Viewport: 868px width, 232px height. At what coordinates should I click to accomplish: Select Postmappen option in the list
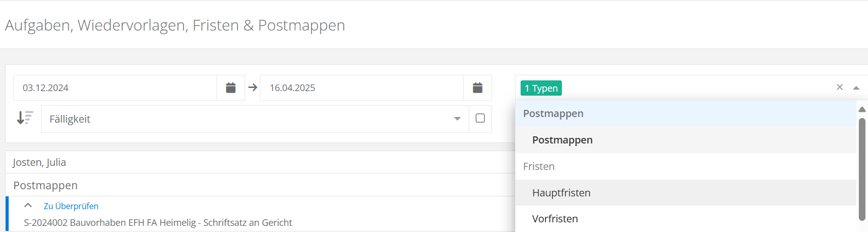(562, 140)
